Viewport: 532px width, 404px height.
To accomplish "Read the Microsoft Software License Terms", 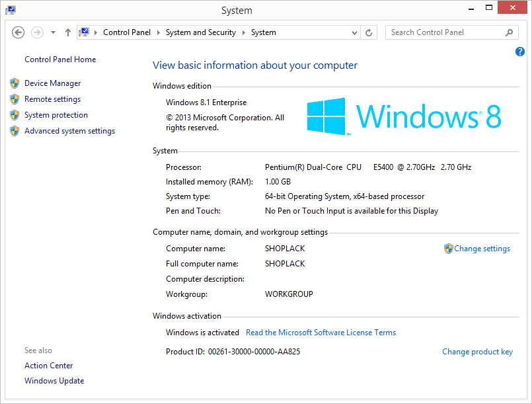I will coord(321,333).
